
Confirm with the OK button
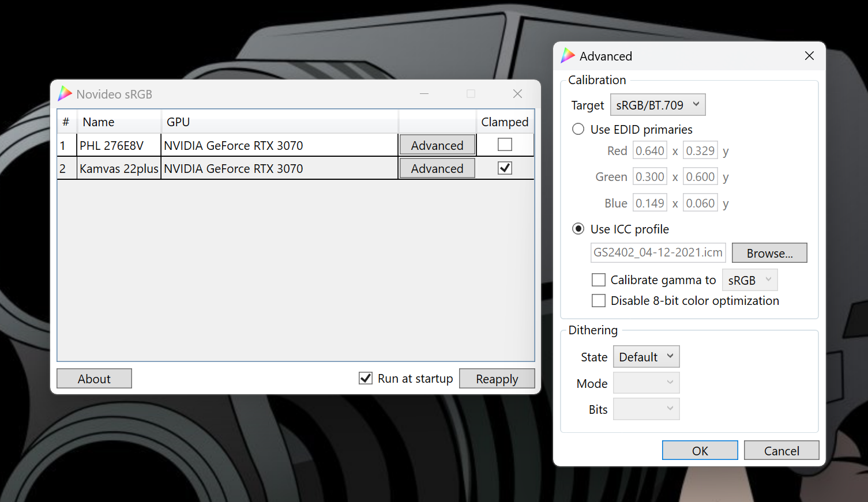pyautogui.click(x=700, y=451)
